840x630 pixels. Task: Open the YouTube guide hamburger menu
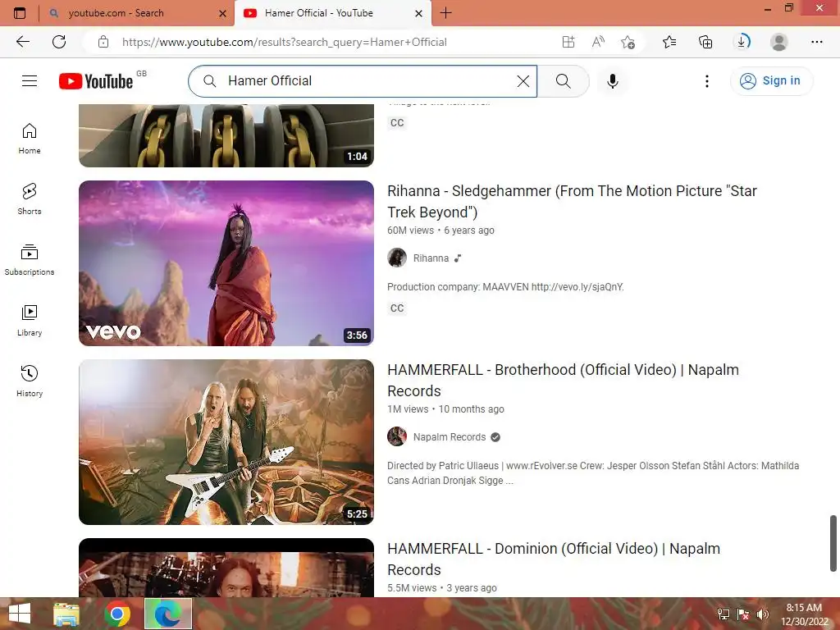(x=30, y=81)
